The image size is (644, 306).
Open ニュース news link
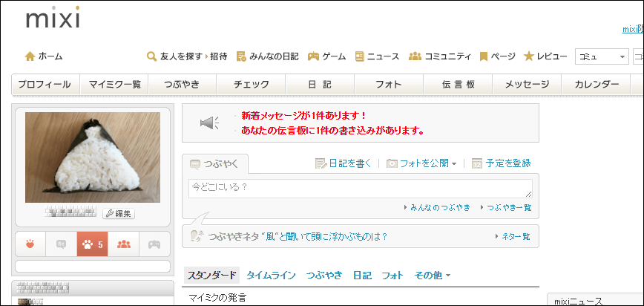pyautogui.click(x=383, y=56)
